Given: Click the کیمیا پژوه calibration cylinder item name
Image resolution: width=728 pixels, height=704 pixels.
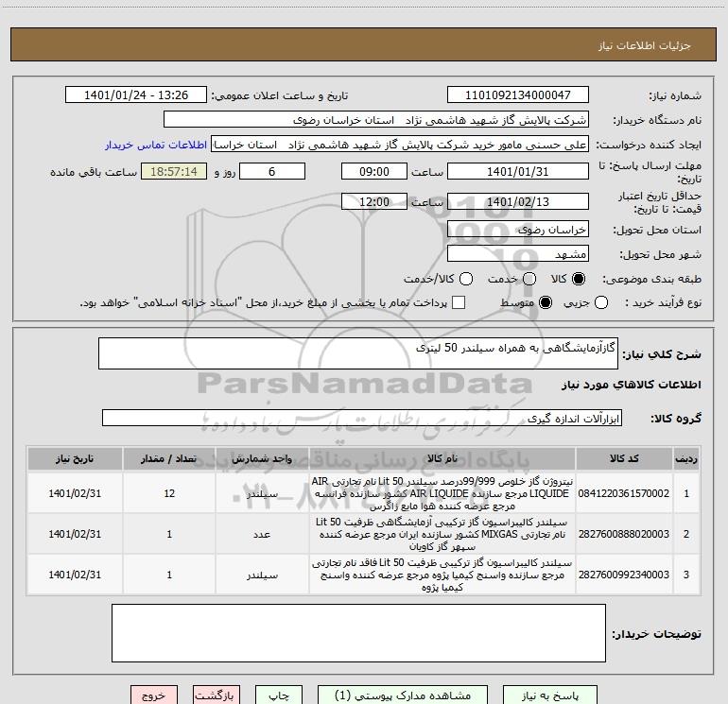Looking at the screenshot, I should tap(442, 575).
